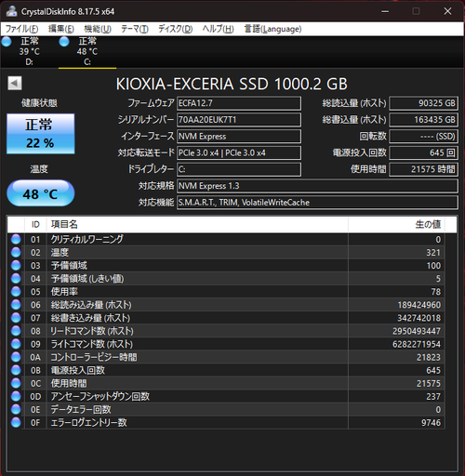
Task: Click the drive letter field C:
Action: pos(239,169)
